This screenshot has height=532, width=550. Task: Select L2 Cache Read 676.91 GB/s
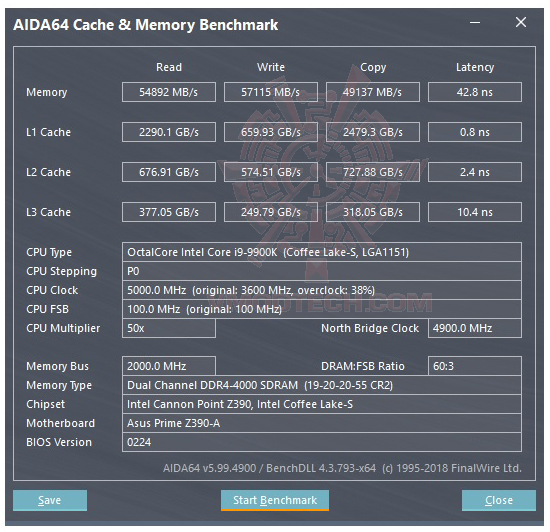pos(169,172)
